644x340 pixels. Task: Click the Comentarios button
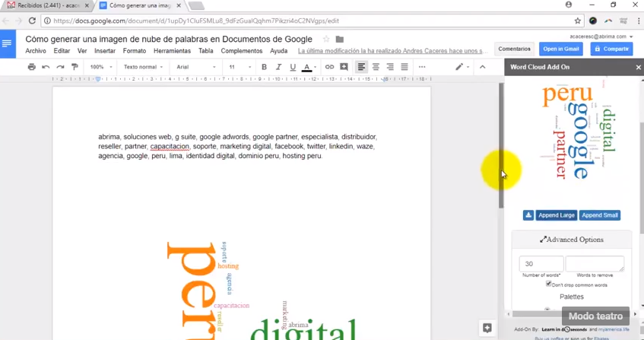pyautogui.click(x=514, y=49)
